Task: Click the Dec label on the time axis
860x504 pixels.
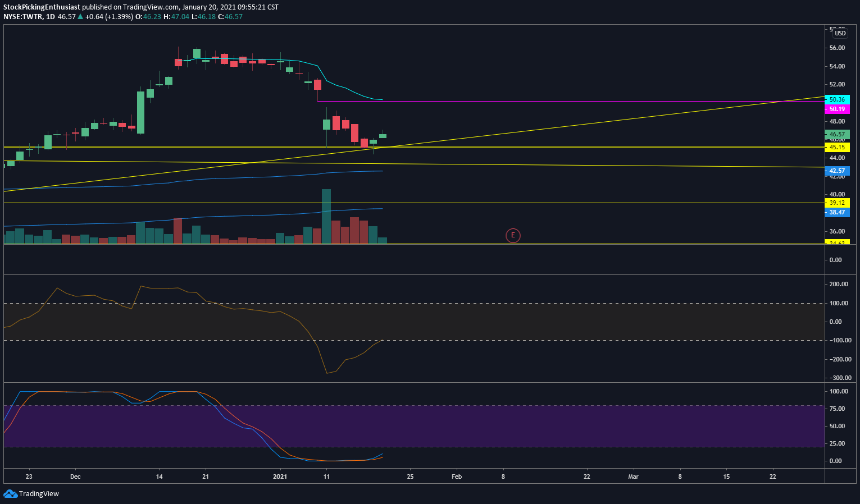Action: coord(76,477)
